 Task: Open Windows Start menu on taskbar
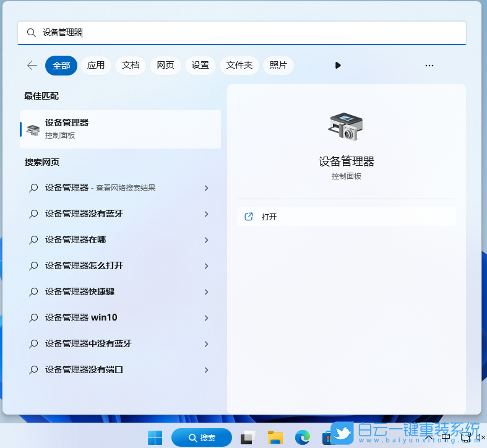[x=155, y=437]
